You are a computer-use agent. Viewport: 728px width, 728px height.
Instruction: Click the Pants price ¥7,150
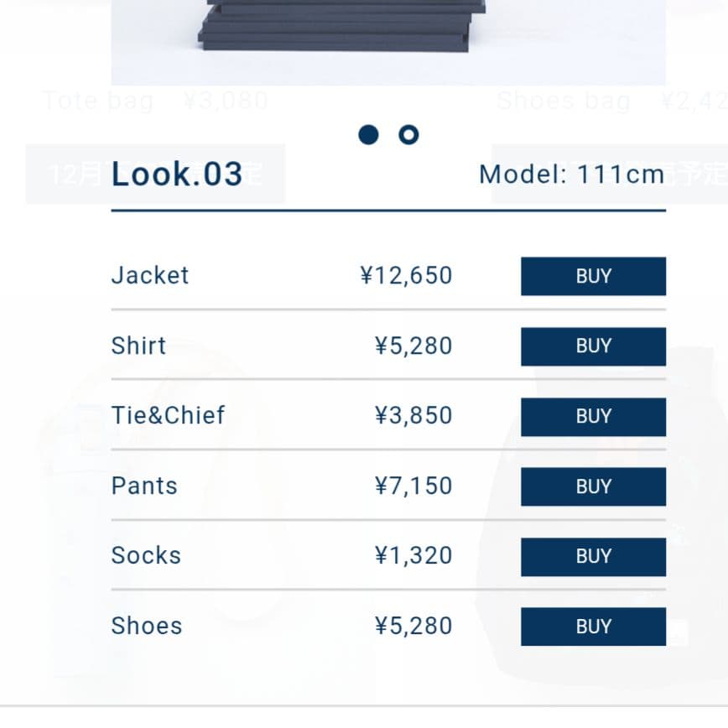point(413,486)
